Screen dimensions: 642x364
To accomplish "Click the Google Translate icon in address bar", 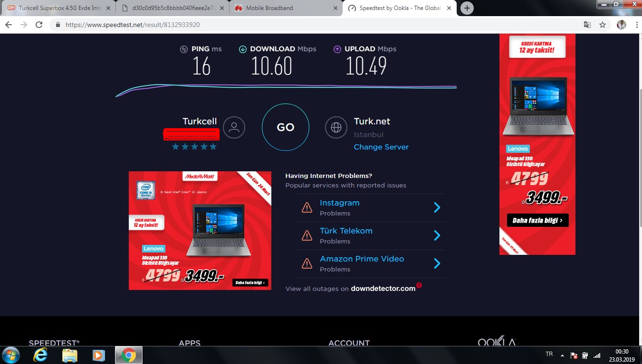I will click(587, 25).
